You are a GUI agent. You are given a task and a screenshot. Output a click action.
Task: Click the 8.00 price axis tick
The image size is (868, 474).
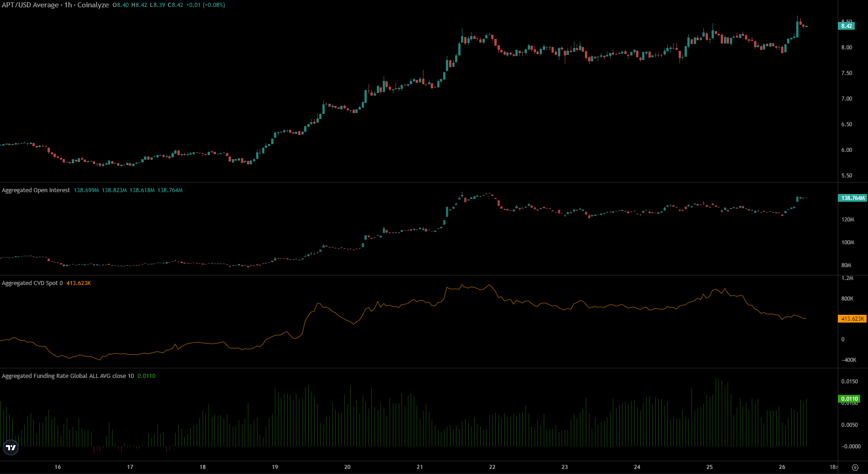coord(847,48)
